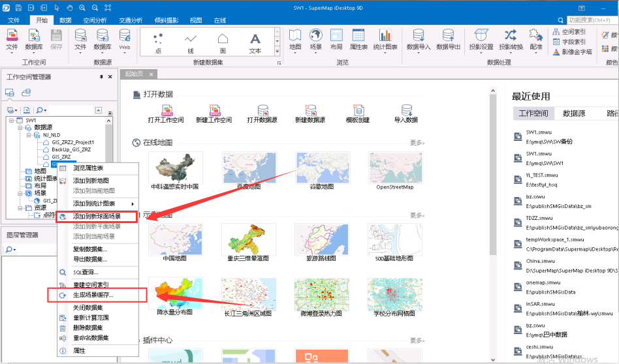Open the 空间分析 ribbon tab
Image resolution: width=619 pixels, height=364 pixels.
(x=95, y=20)
